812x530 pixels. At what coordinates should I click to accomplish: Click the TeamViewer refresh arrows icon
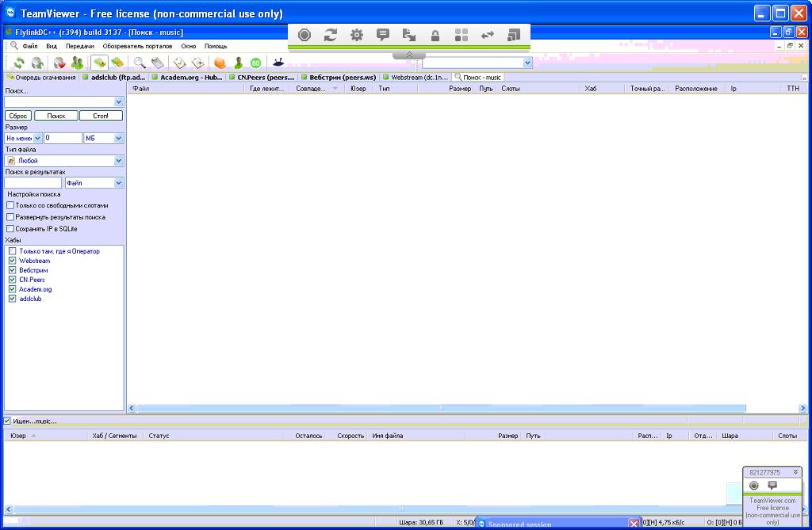pyautogui.click(x=331, y=35)
